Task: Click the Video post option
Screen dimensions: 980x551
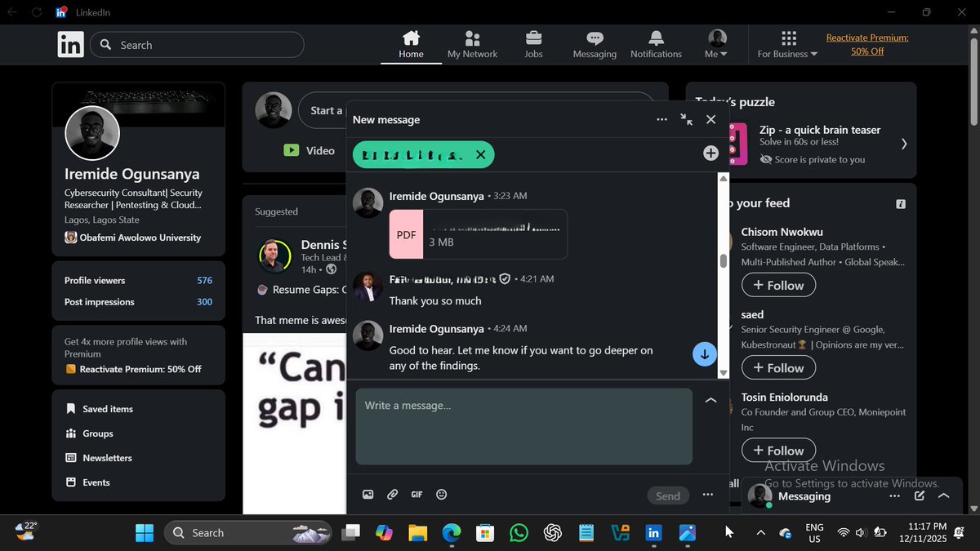Action: pos(309,150)
